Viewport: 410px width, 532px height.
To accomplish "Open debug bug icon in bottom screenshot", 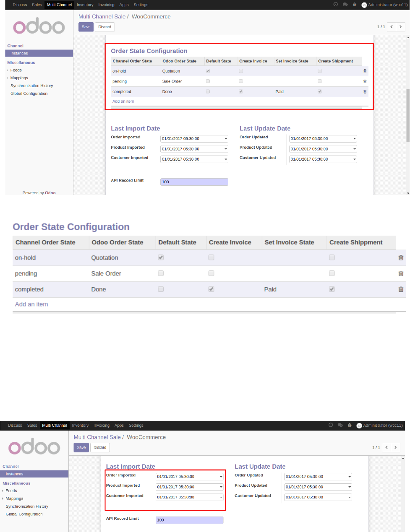I will 350,425.
